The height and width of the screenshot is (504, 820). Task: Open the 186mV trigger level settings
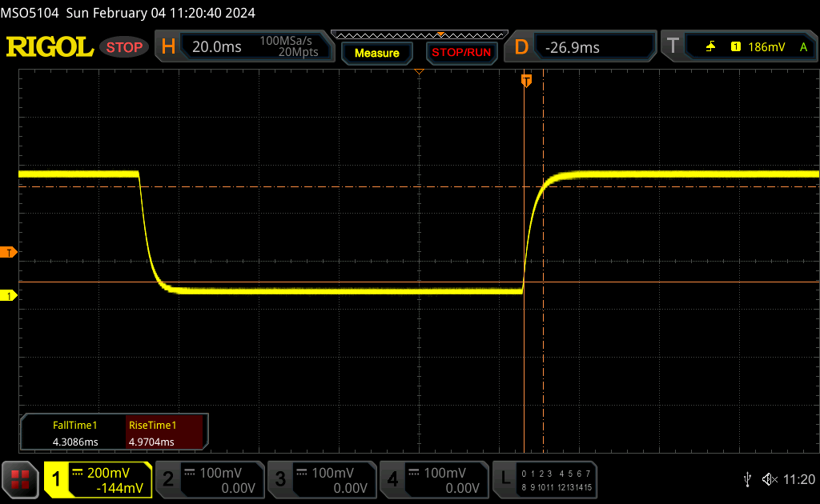(766, 47)
